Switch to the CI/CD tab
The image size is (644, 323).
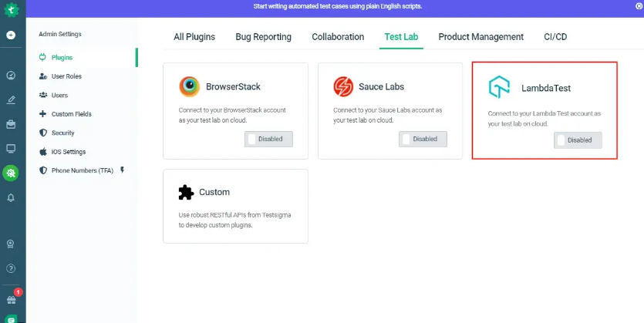click(555, 37)
